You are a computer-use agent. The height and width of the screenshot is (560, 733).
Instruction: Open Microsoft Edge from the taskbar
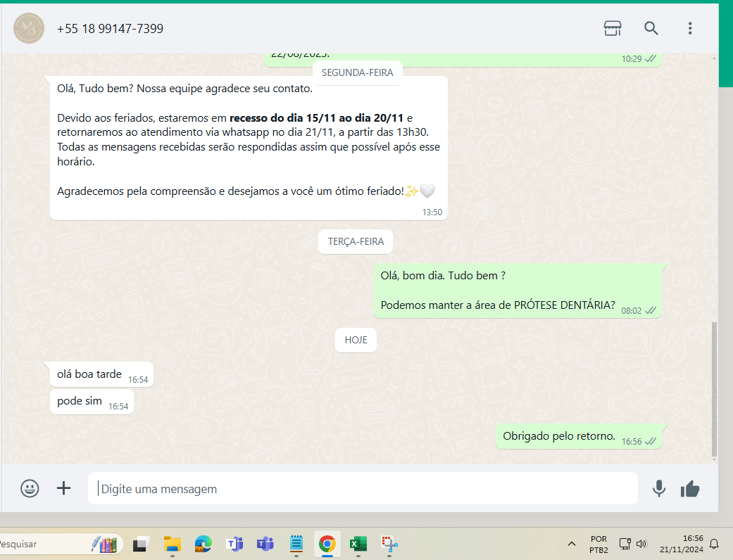tap(203, 545)
